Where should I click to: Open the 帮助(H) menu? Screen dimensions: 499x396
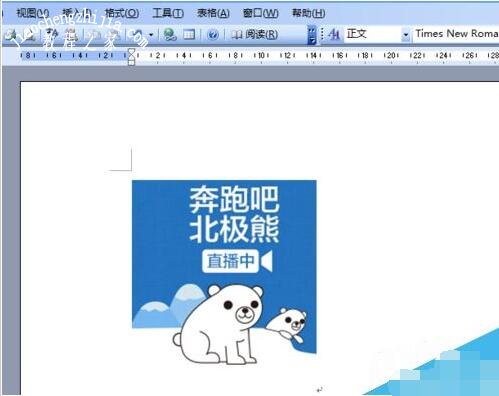pos(308,13)
